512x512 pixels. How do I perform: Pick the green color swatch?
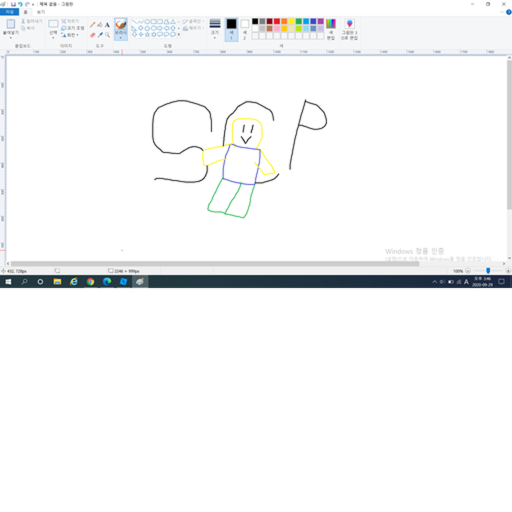[x=299, y=21]
